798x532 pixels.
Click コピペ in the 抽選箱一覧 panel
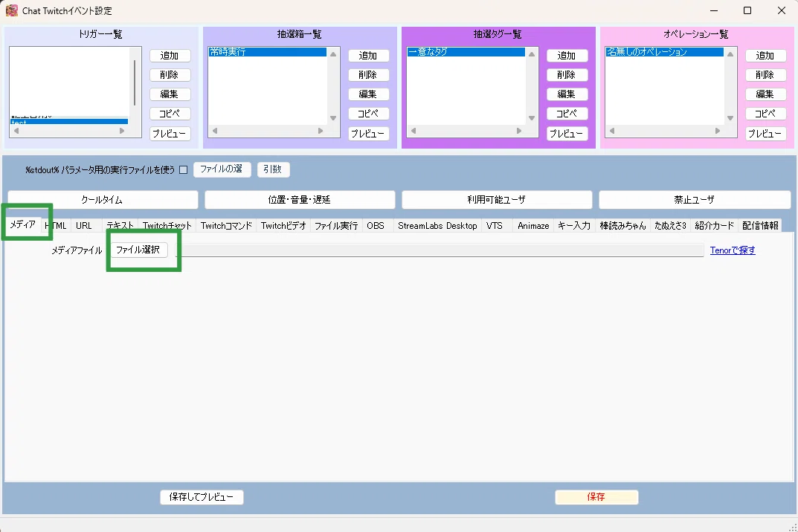click(368, 114)
